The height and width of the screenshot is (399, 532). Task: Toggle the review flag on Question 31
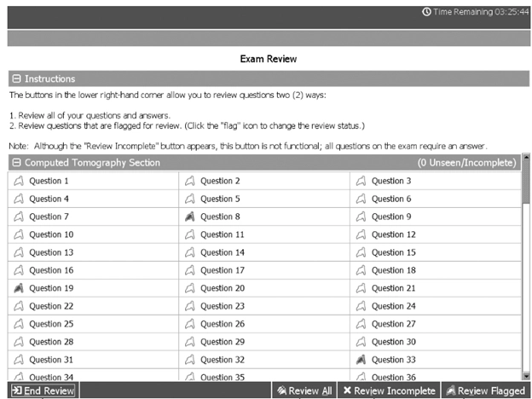pyautogui.click(x=18, y=360)
